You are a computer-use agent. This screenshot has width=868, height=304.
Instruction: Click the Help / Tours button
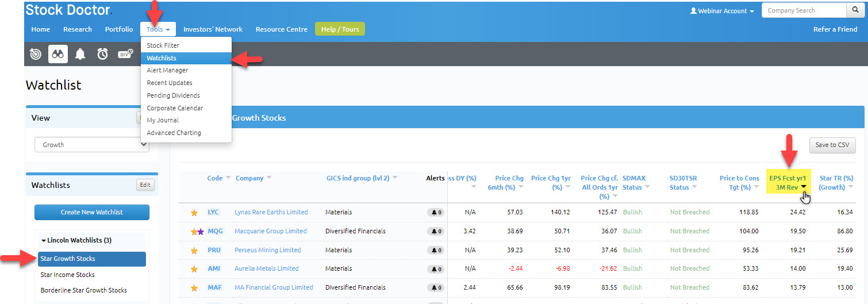pyautogui.click(x=340, y=29)
